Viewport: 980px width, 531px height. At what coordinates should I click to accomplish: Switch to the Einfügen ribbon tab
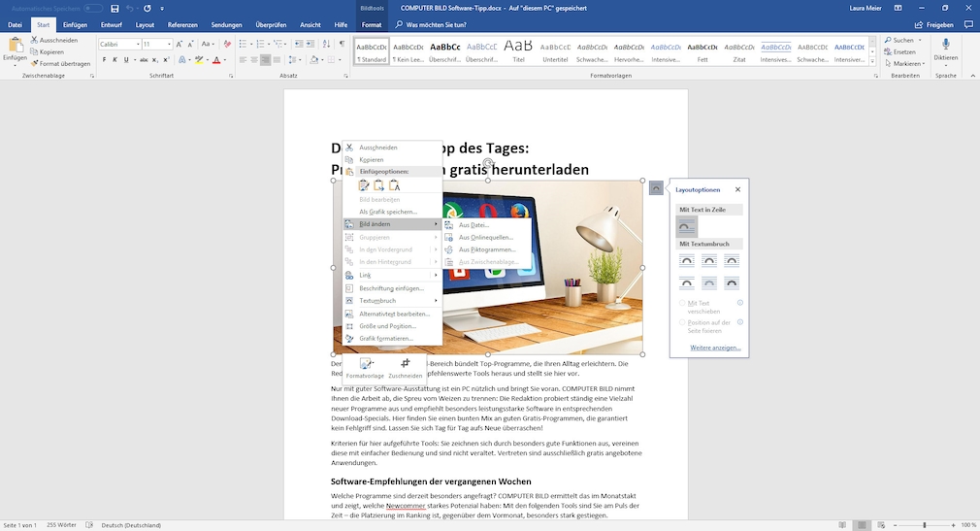(75, 24)
